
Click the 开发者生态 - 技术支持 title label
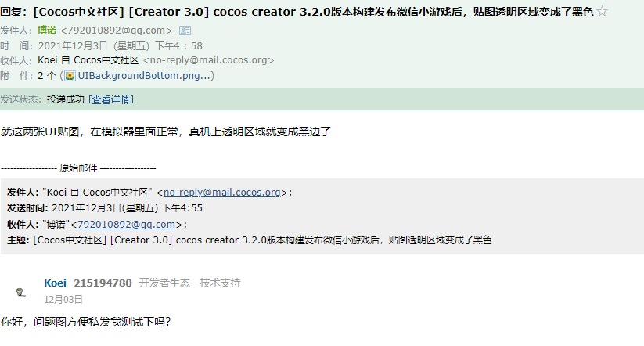189,283
